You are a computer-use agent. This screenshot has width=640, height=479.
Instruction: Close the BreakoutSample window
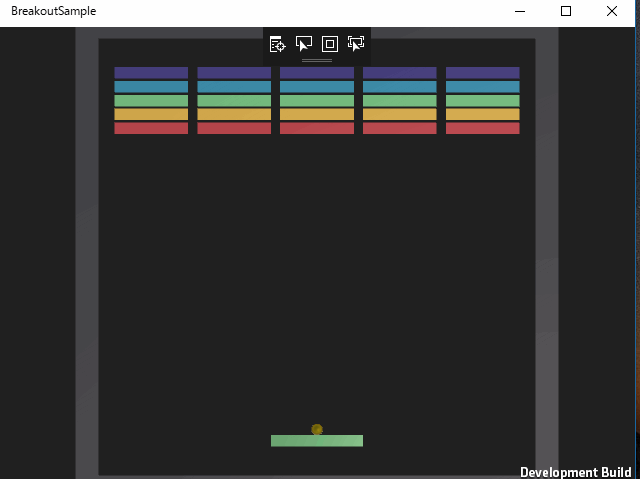coord(612,11)
